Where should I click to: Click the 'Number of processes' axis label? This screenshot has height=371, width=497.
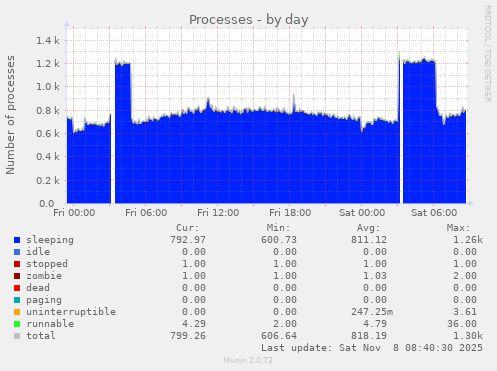[x=10, y=115]
